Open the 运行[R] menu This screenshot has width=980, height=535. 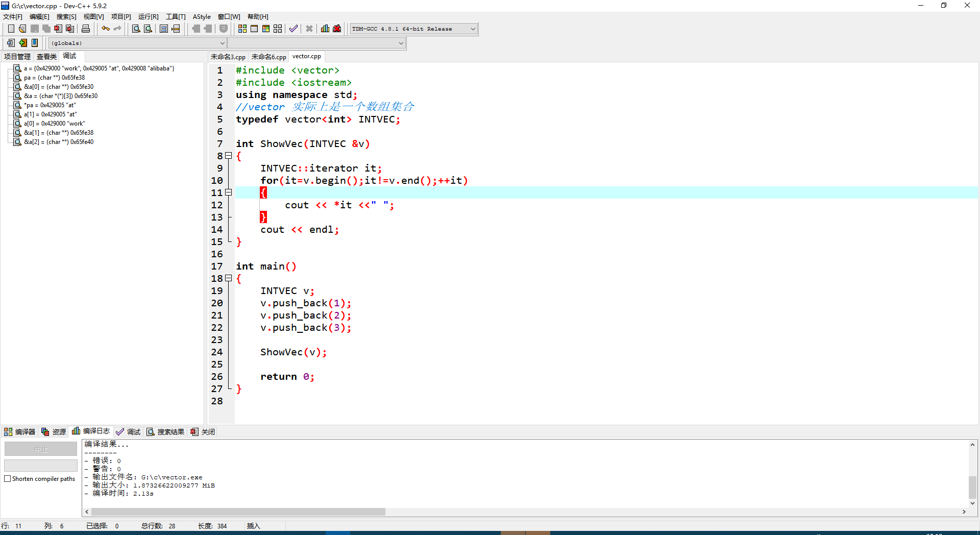(x=149, y=17)
